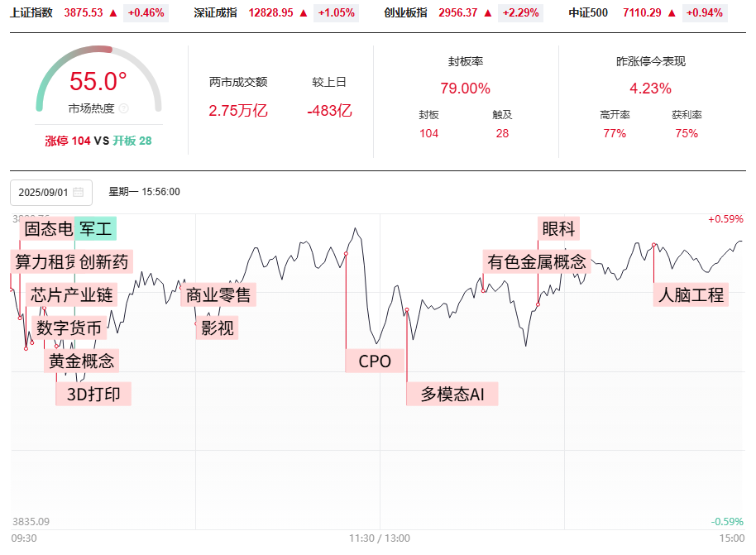Click the 2025/09/01 date input text
756x555 pixels.
(x=43, y=192)
